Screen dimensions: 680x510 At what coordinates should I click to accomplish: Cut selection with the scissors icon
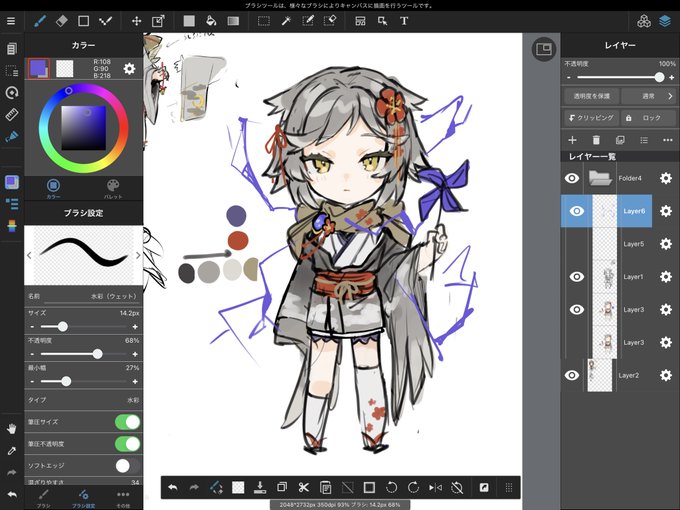pyautogui.click(x=304, y=487)
